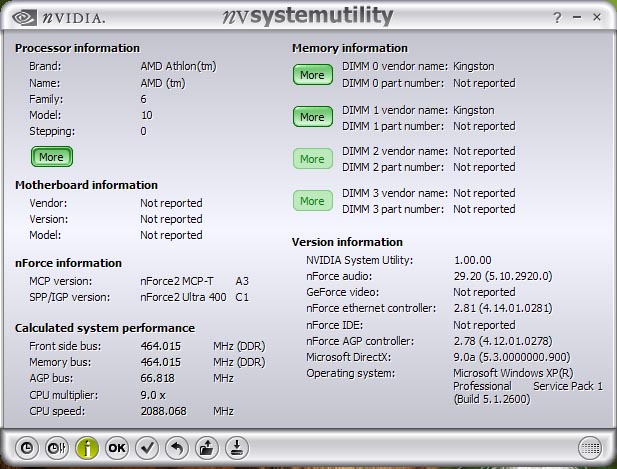This screenshot has width=617, height=469.
Task: Click the DirectX version '9.0a (5.3.0000000.900)'
Action: [x=512, y=357]
